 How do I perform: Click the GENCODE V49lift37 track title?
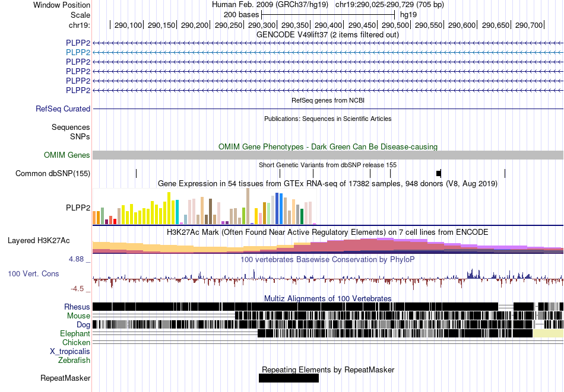click(328, 34)
